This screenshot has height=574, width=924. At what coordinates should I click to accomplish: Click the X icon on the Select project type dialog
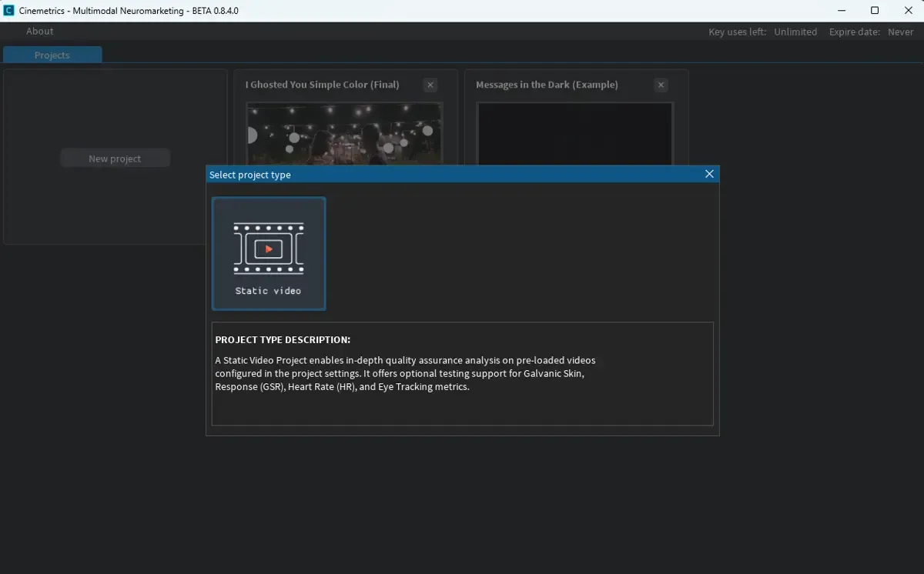click(708, 174)
